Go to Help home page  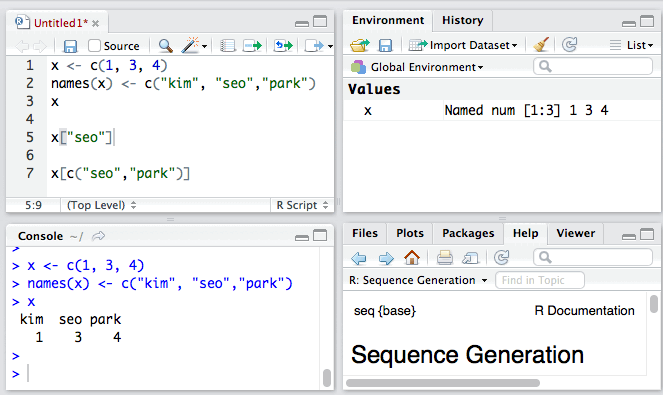(x=412, y=257)
